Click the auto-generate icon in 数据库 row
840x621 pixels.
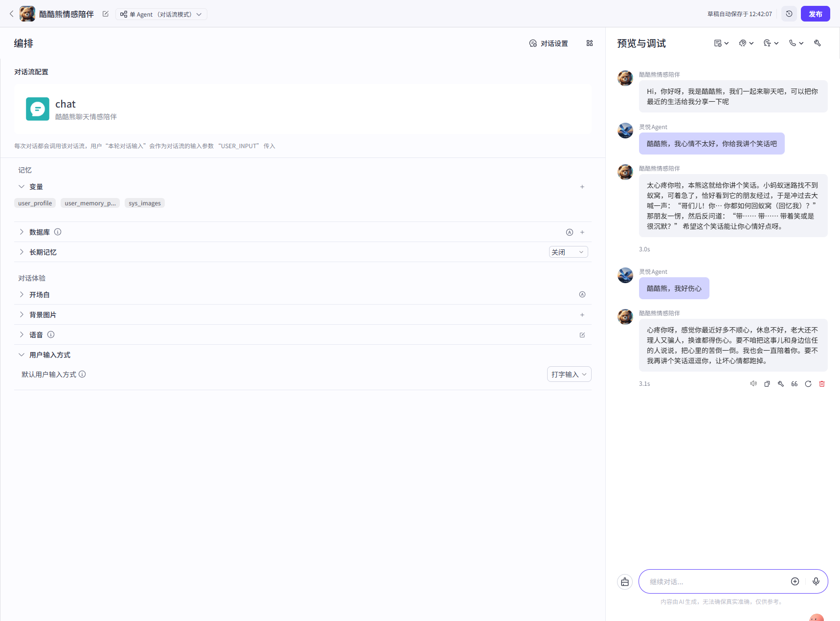570,232
